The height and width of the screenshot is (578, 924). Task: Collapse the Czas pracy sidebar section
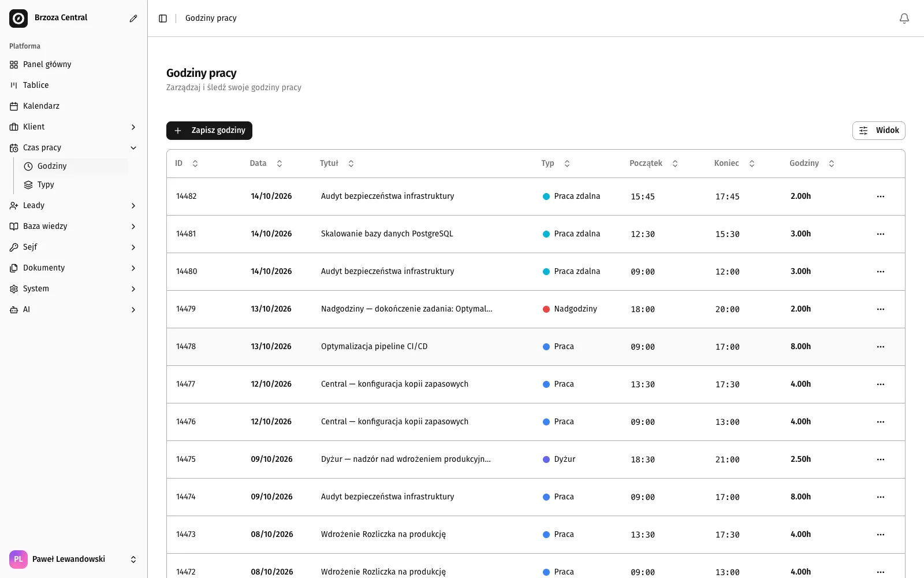[74, 148]
